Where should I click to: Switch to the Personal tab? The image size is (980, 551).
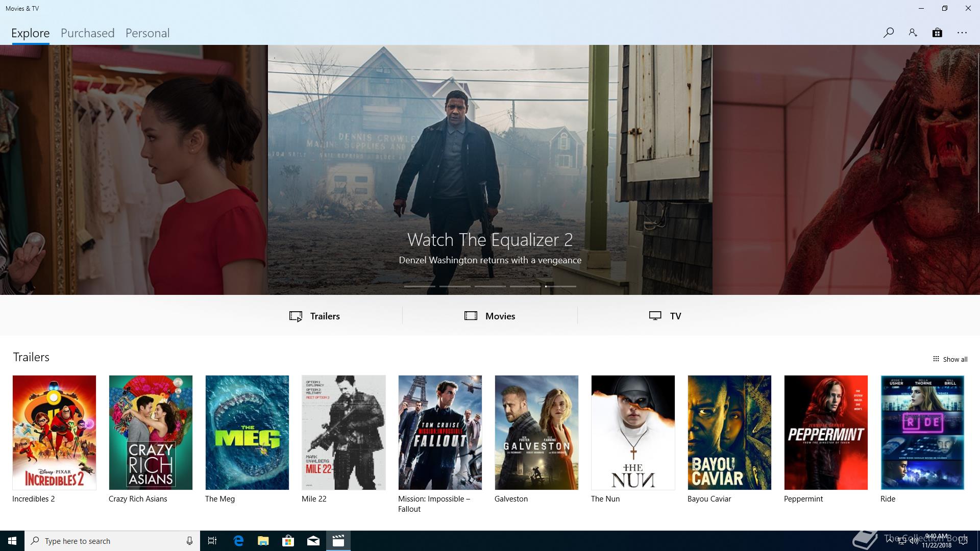[148, 33]
